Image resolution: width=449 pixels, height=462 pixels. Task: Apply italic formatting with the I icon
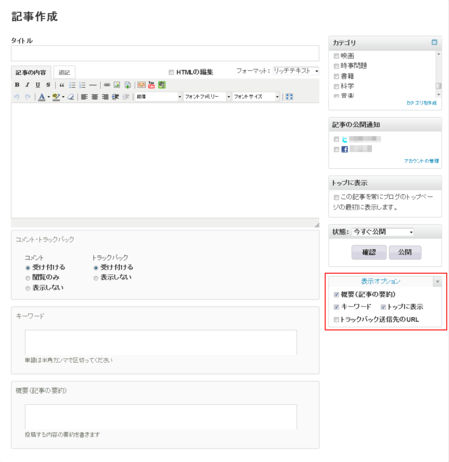pos(27,85)
